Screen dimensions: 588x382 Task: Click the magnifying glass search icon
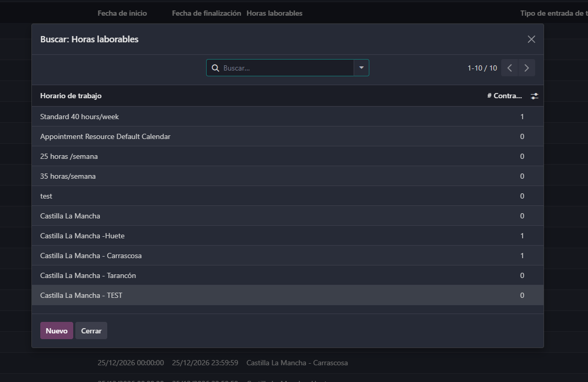coord(215,68)
